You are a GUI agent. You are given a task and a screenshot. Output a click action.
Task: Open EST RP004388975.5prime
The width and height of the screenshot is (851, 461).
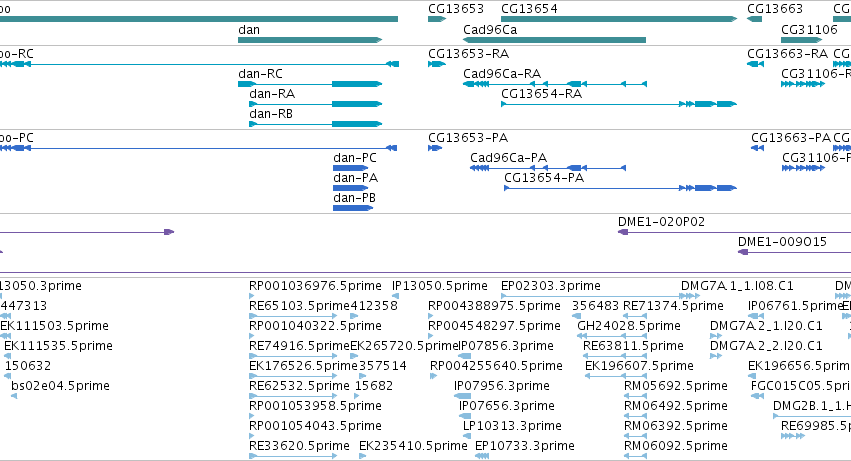click(x=494, y=306)
